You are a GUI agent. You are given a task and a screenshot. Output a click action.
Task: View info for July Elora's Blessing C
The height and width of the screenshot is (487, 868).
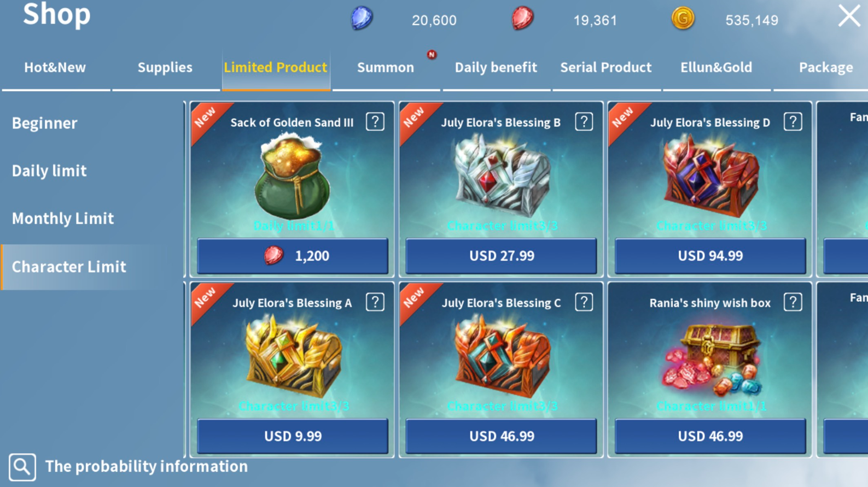pos(584,302)
